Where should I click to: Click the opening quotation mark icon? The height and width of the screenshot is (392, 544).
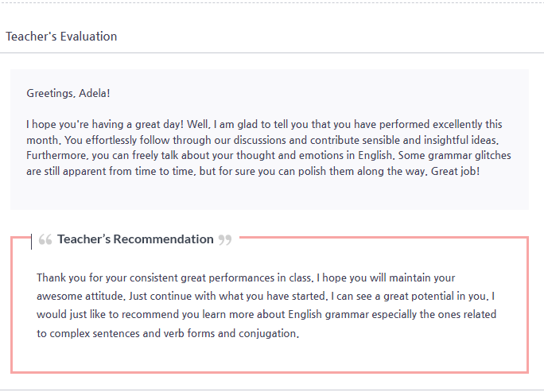pos(45,239)
